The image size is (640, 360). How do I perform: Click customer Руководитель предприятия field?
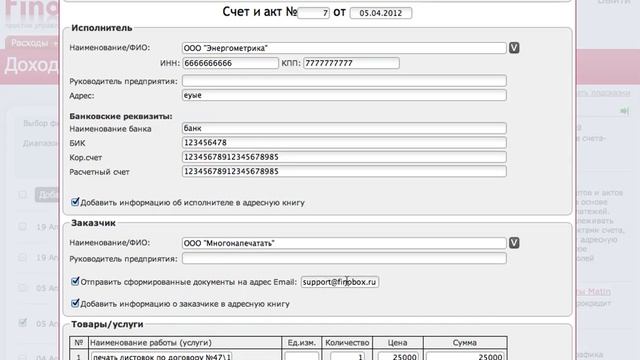344,258
